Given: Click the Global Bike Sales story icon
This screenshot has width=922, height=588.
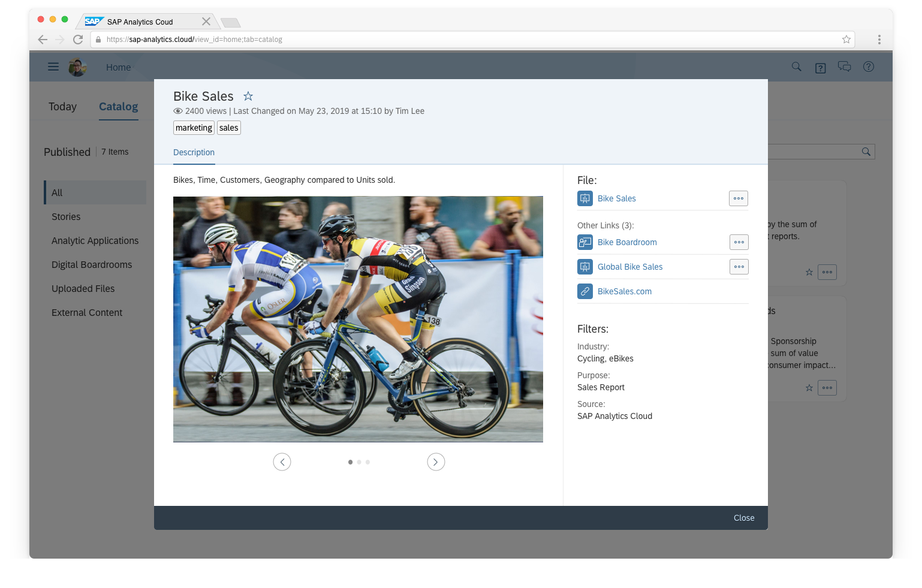Looking at the screenshot, I should [585, 267].
